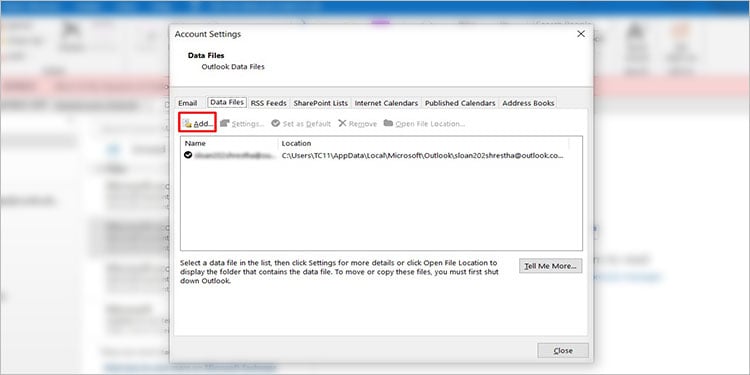Switch to Internet Calendars tab
The width and height of the screenshot is (750, 375).
[386, 103]
